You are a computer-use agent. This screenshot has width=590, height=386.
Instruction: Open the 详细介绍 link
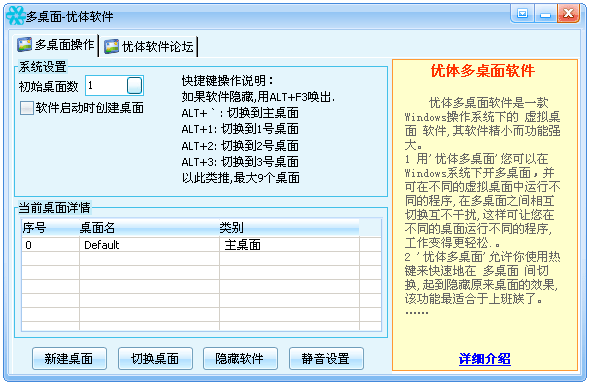(485, 359)
